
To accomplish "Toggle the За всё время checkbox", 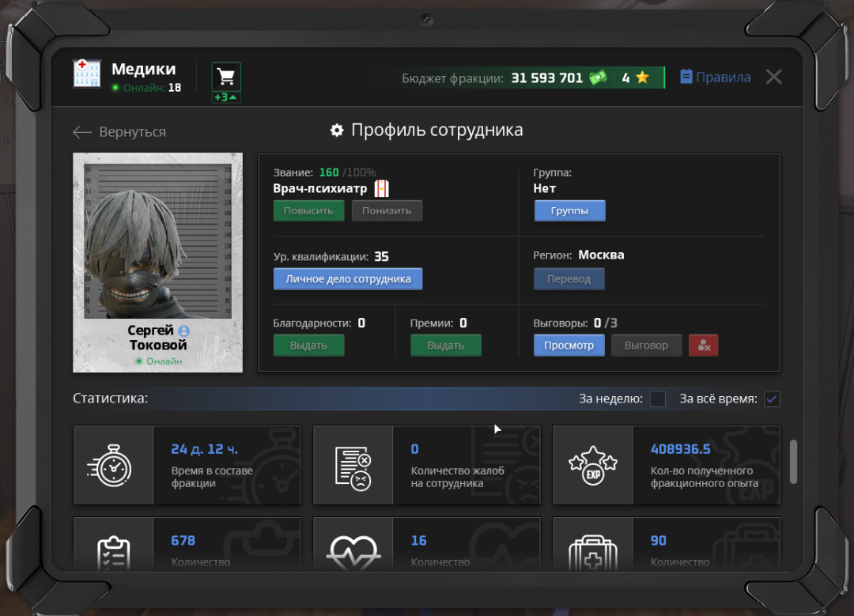I will click(x=772, y=399).
